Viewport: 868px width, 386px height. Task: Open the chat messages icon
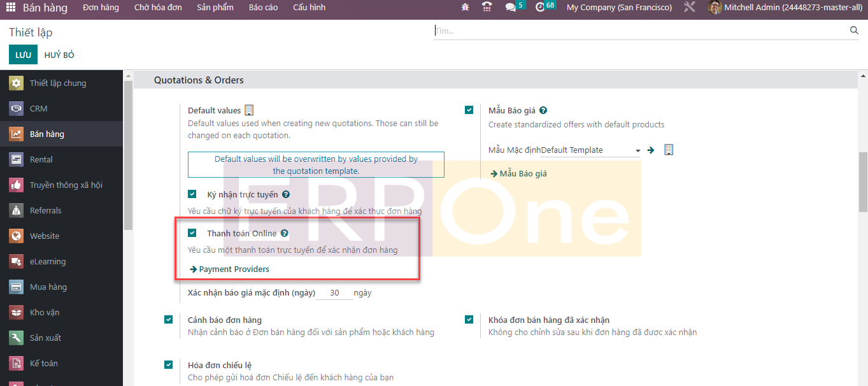click(x=511, y=8)
